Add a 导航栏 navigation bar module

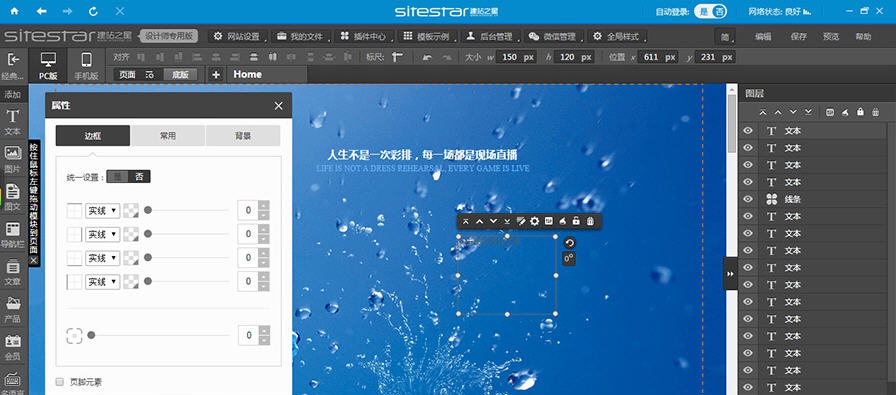click(x=13, y=235)
